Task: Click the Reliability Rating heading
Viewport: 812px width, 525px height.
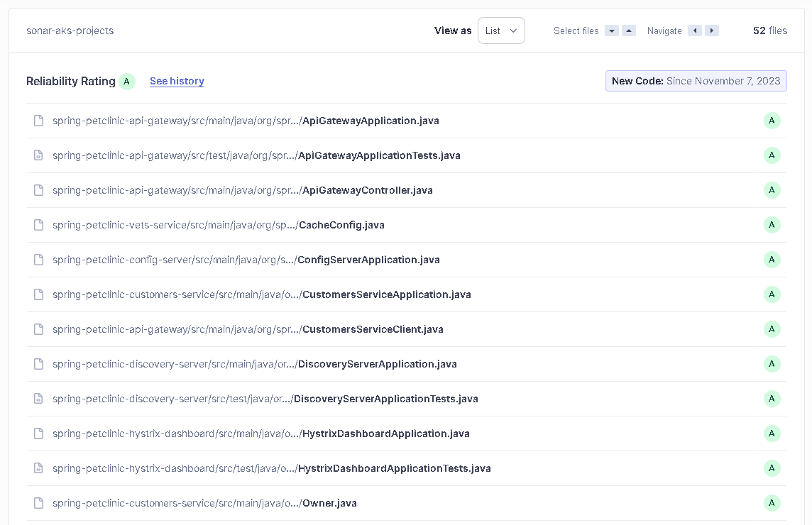Action: click(x=71, y=82)
